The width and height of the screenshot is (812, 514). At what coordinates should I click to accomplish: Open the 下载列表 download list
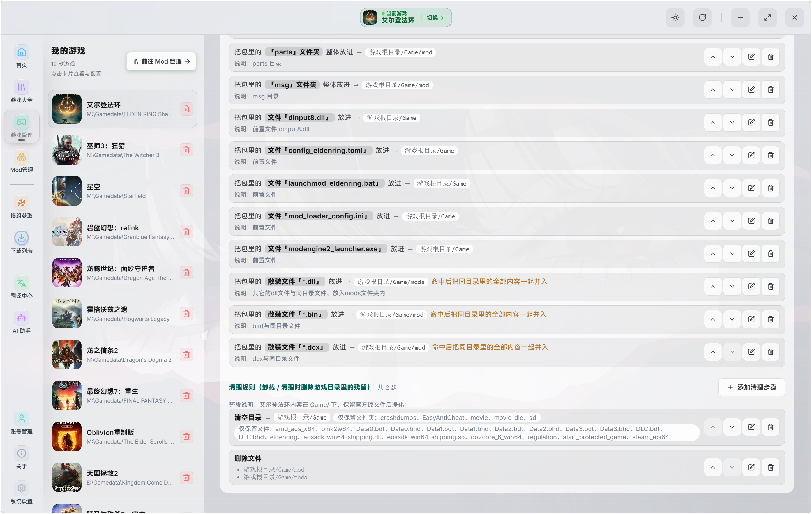tap(22, 242)
